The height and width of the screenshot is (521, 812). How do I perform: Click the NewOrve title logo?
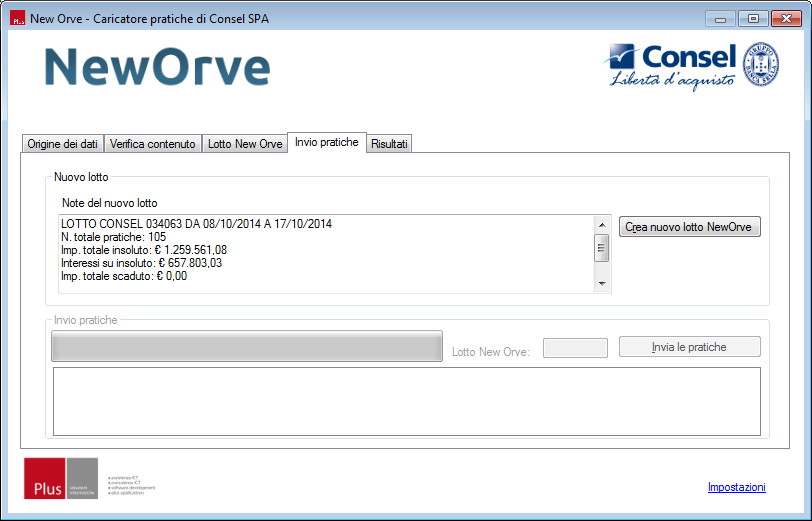[x=157, y=67]
